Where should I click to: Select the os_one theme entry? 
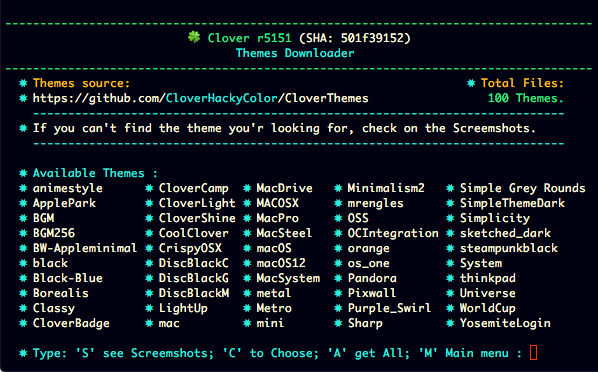click(x=369, y=263)
